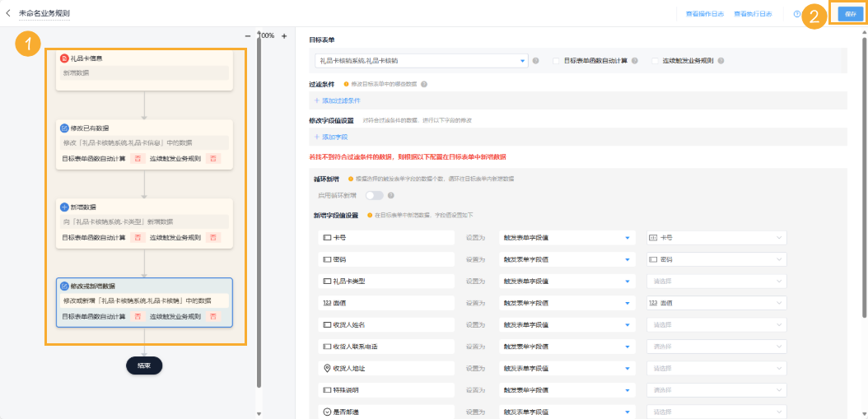Image resolution: width=868 pixels, height=419 pixels.
Task: Open the help icon next to 目标表单 dropdown
Action: (536, 61)
